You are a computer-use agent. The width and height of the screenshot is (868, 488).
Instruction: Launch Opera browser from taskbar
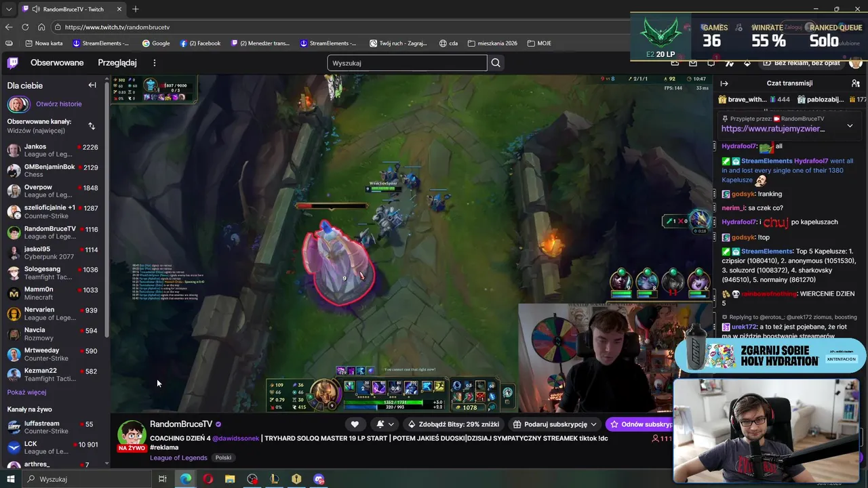(x=208, y=479)
